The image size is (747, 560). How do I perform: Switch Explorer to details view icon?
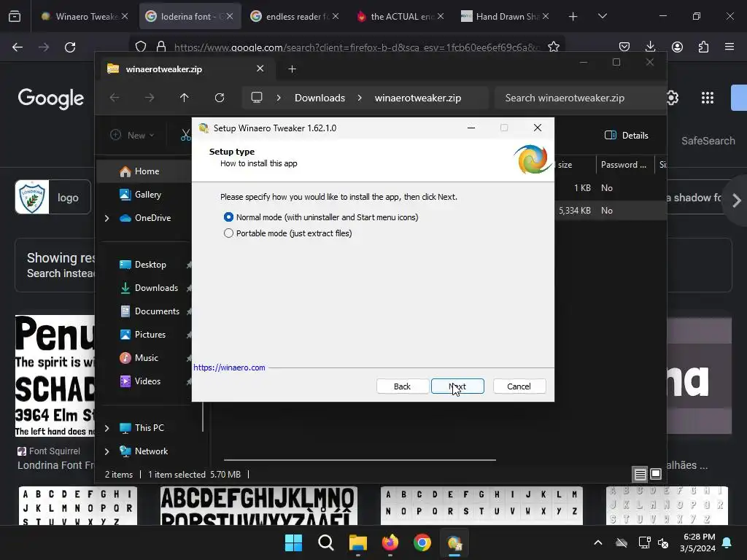coord(640,474)
